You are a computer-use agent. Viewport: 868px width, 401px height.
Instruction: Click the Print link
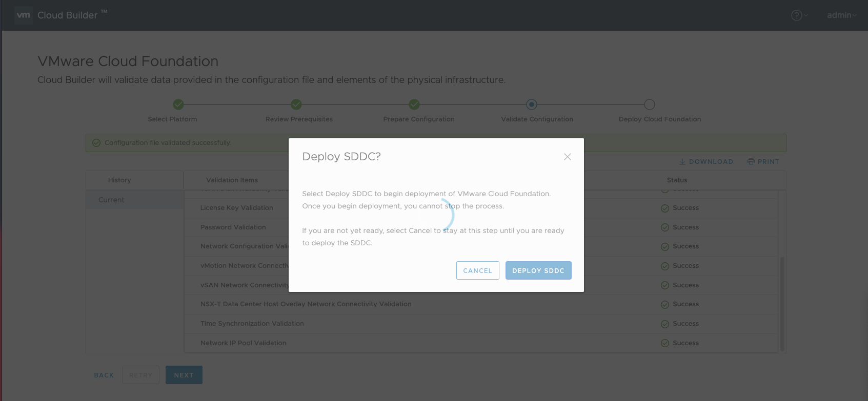point(763,161)
